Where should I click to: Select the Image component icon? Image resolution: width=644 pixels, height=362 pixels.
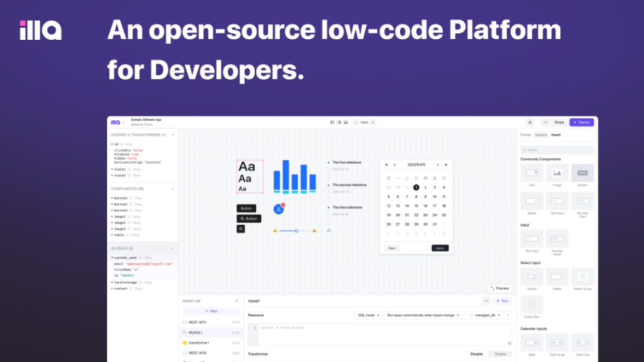(557, 173)
